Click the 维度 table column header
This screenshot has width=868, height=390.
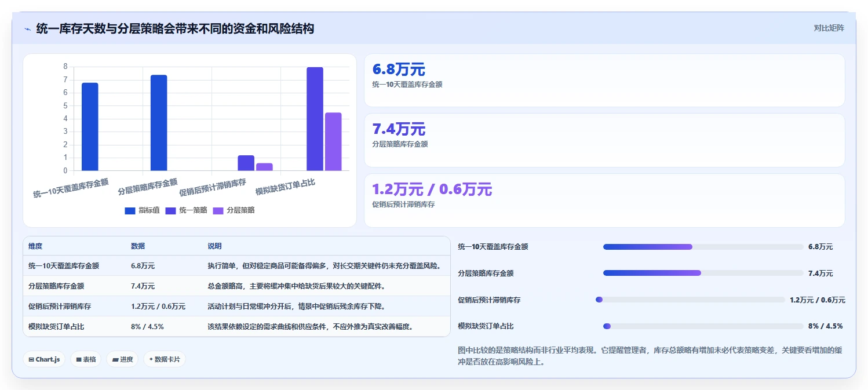pyautogui.click(x=35, y=246)
